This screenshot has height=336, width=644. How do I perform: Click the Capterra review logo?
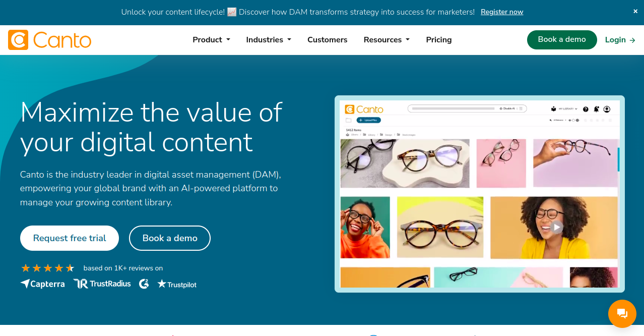tap(42, 284)
